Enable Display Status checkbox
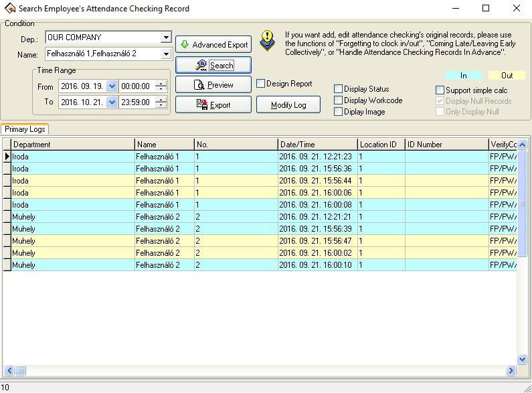This screenshot has width=532, height=393. coord(338,89)
